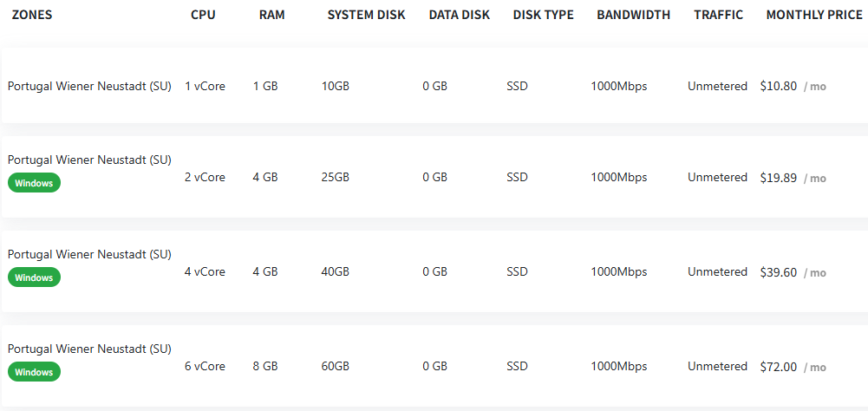
Task: Click the BANDWIDTH column header
Action: [x=633, y=15]
